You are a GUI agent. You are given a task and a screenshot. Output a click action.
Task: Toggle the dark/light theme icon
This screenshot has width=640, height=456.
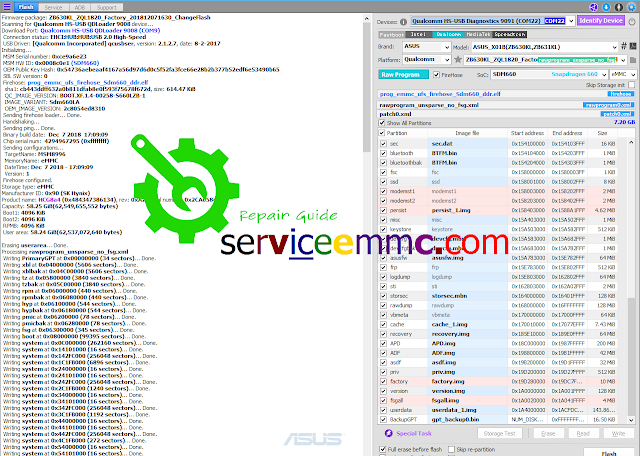pos(619,7)
